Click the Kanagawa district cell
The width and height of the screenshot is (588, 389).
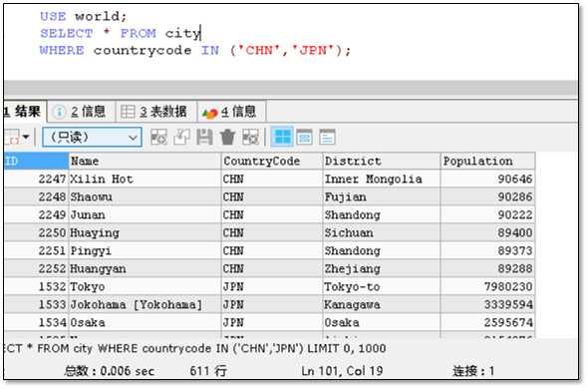click(382, 304)
